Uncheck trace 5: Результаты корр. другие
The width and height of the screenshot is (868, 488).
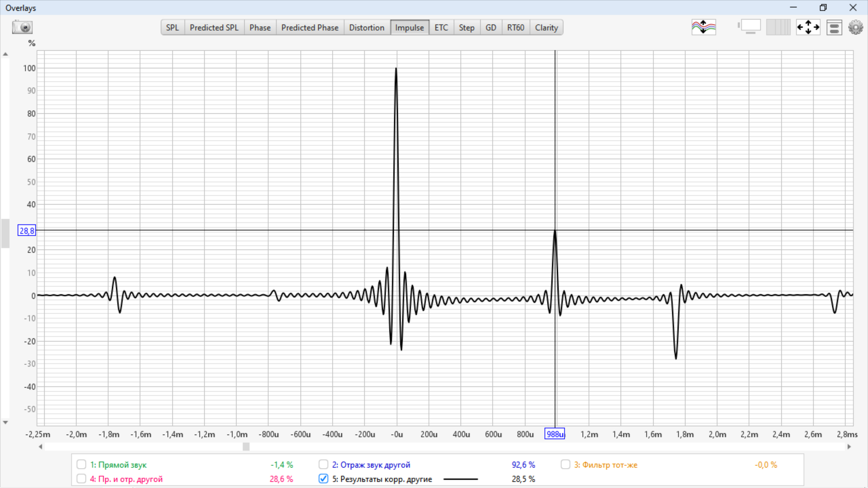[x=323, y=479]
